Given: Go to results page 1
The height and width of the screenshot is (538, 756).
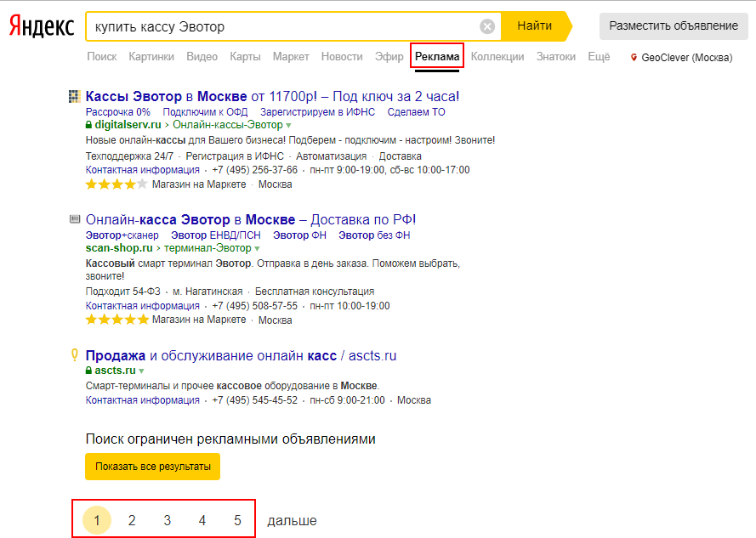Looking at the screenshot, I should pyautogui.click(x=97, y=520).
